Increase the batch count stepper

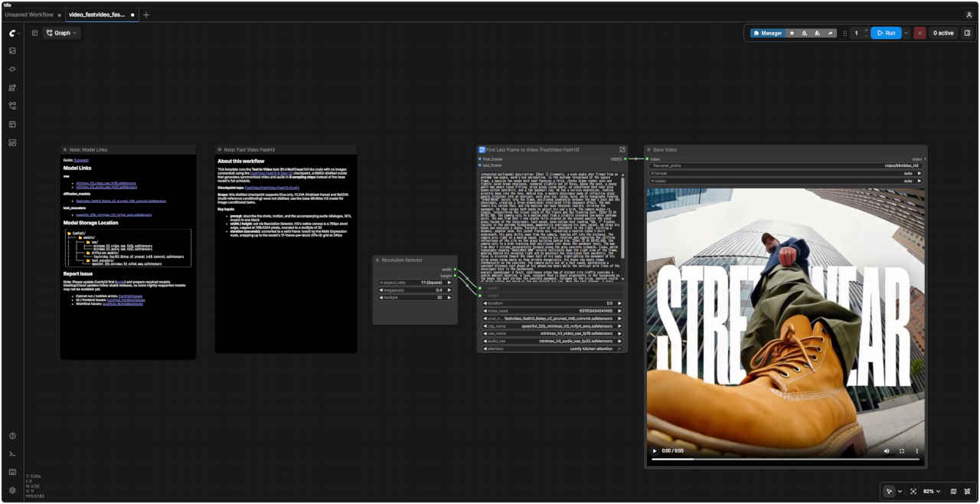pyautogui.click(x=866, y=31)
